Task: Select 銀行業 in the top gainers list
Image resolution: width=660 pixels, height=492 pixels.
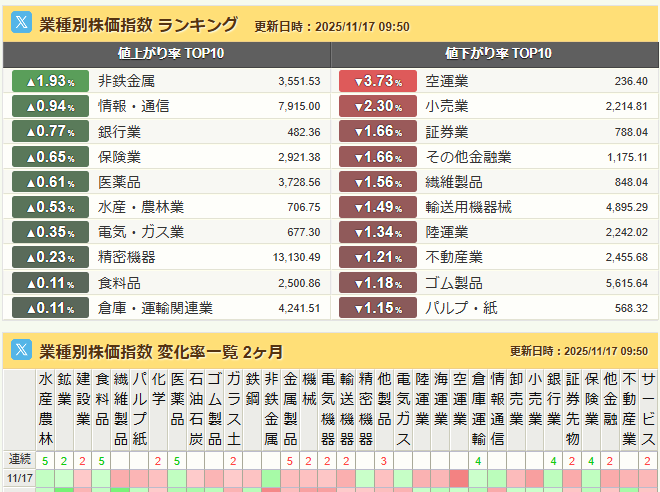Action: point(120,131)
